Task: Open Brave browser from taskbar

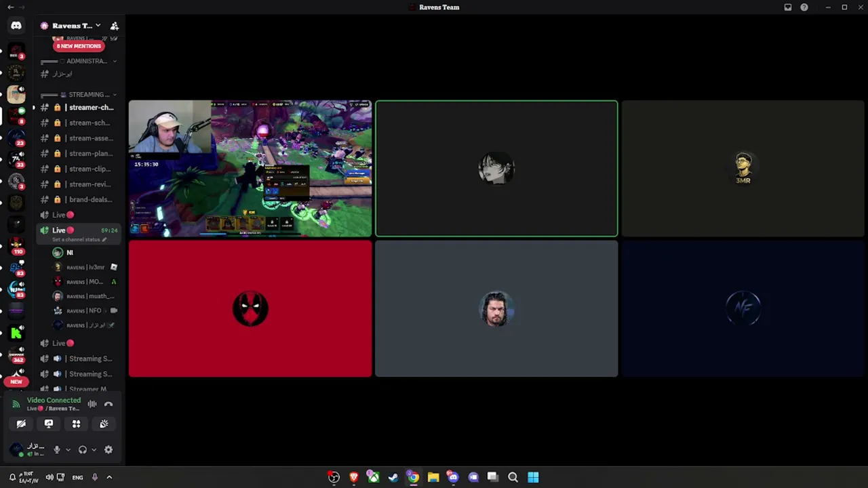Action: click(353, 477)
